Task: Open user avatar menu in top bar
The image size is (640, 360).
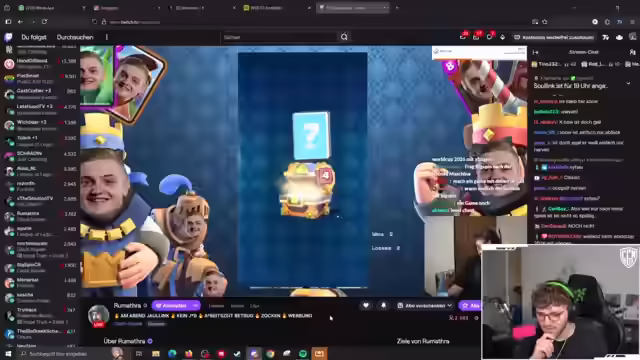Action: (633, 37)
